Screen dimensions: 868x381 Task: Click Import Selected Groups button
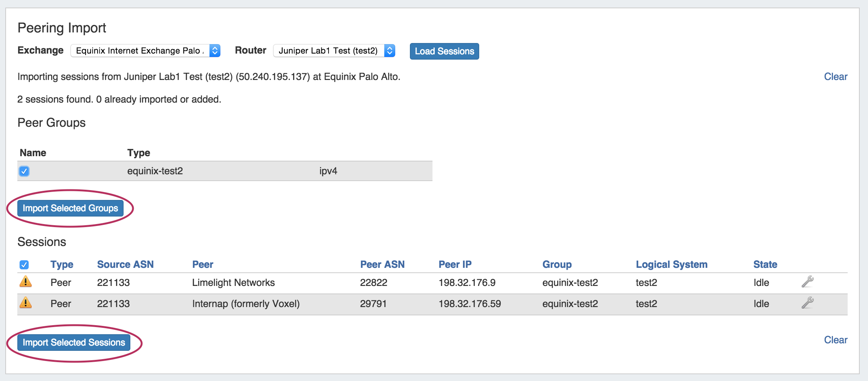[70, 208]
